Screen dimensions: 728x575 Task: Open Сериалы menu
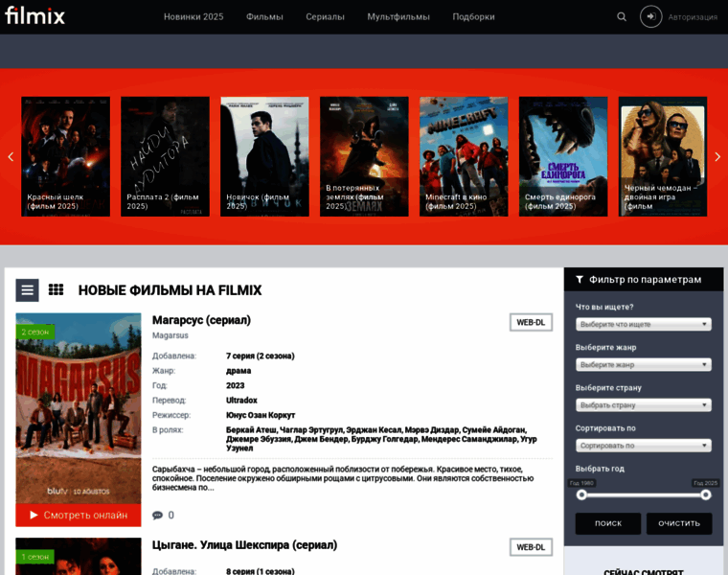[x=325, y=16]
